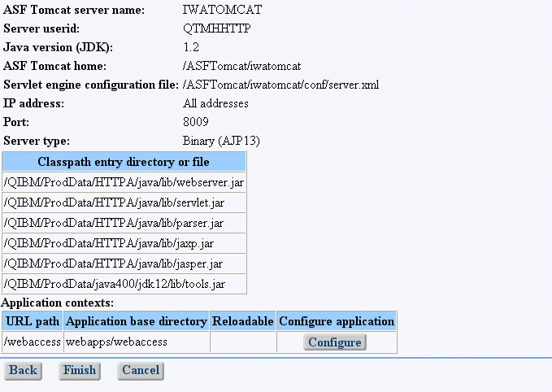Click Finish to complete the wizard
552x392 pixels.
pyautogui.click(x=80, y=371)
